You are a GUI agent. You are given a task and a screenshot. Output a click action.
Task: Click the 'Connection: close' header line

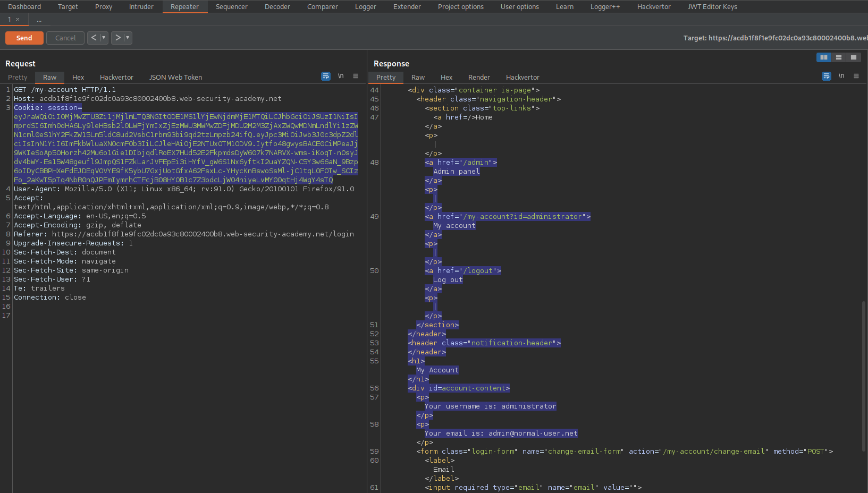(50, 297)
